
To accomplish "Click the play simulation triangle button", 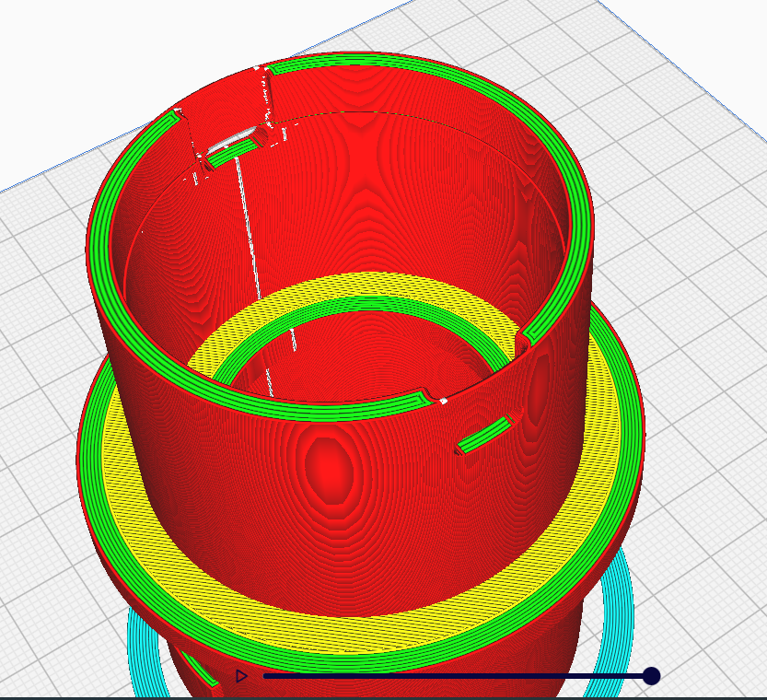I will point(241,676).
